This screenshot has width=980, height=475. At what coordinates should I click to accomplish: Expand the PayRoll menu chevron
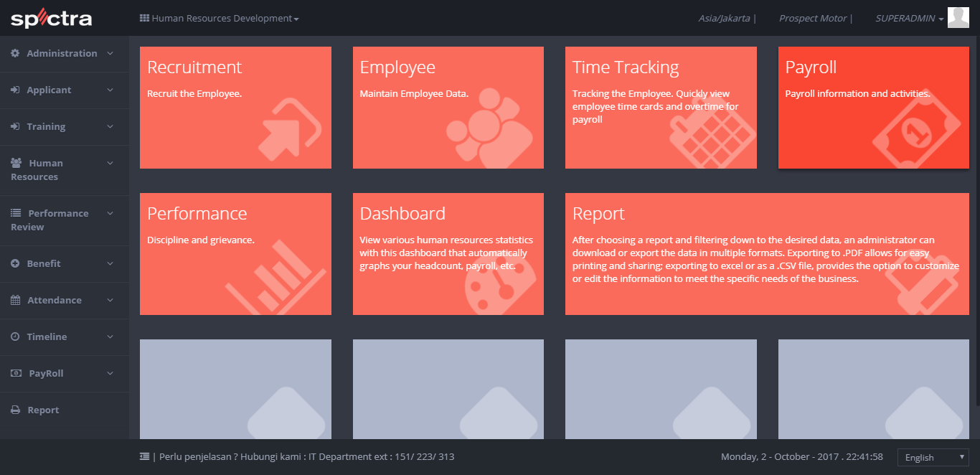[110, 373]
